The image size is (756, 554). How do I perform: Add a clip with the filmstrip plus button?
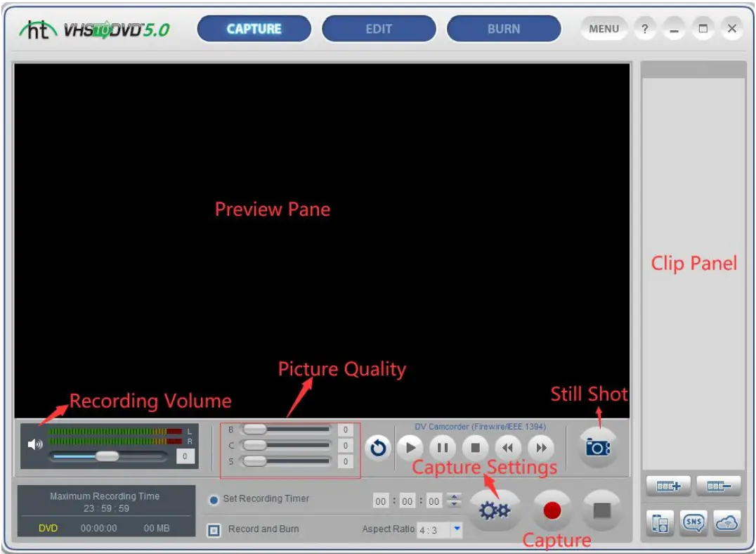coord(668,486)
